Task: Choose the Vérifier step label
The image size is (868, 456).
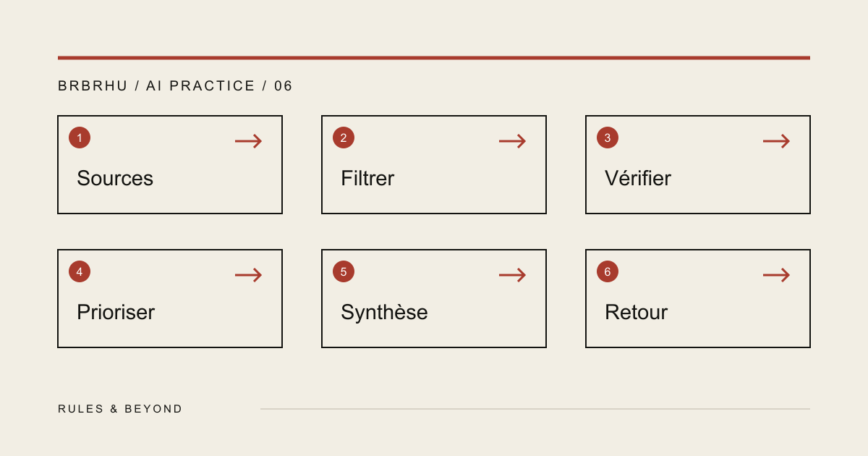Action: click(638, 178)
